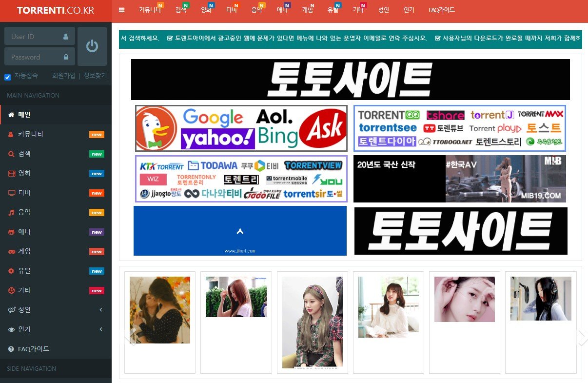Click the question mark icon beside FAQ가이드

point(11,349)
